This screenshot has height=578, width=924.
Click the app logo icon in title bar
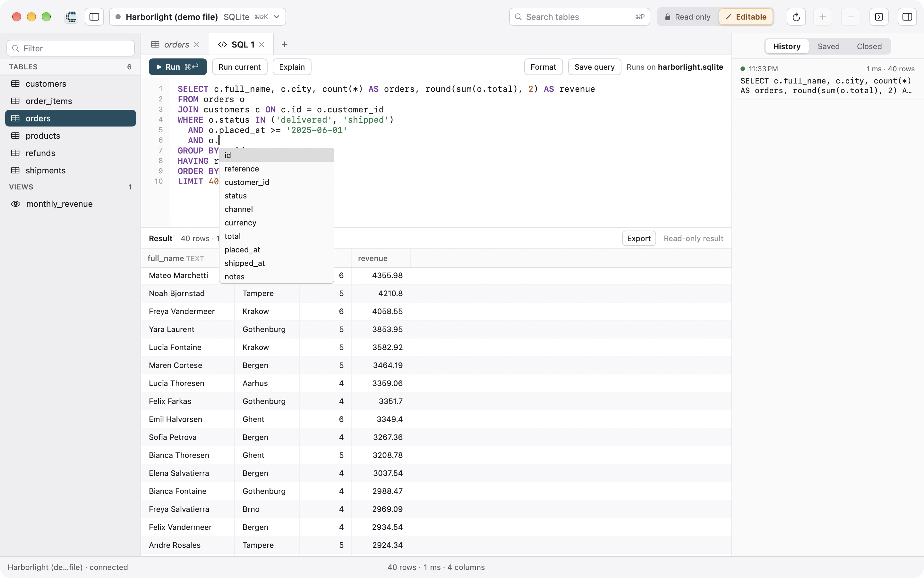(72, 17)
